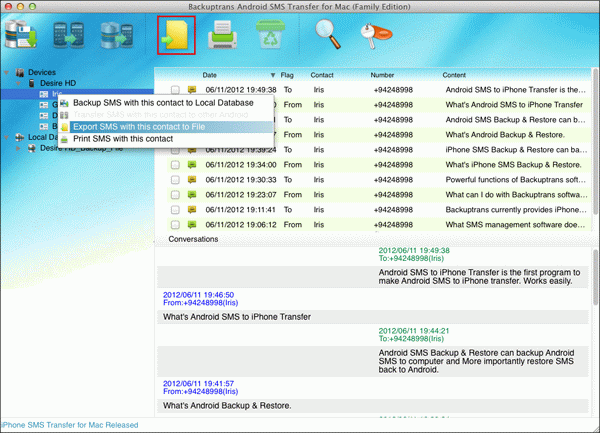The height and width of the screenshot is (433, 600).
Task: Click the green message icon for 19:23:07 row
Action: pyautogui.click(x=192, y=194)
